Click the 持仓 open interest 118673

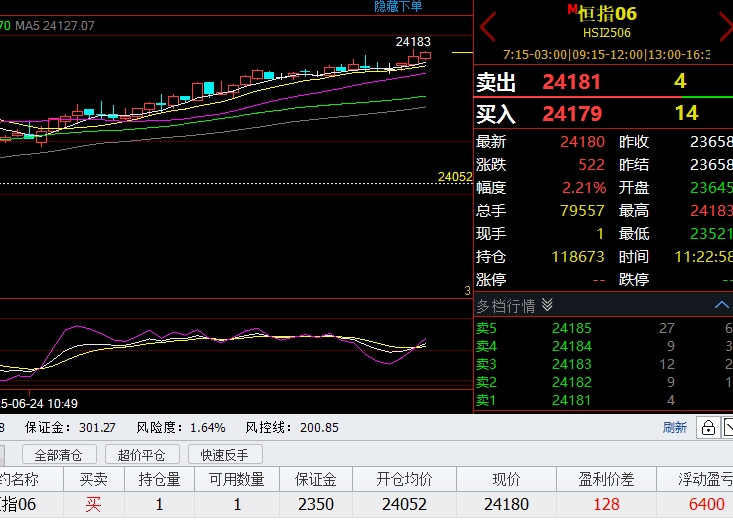coord(578,257)
